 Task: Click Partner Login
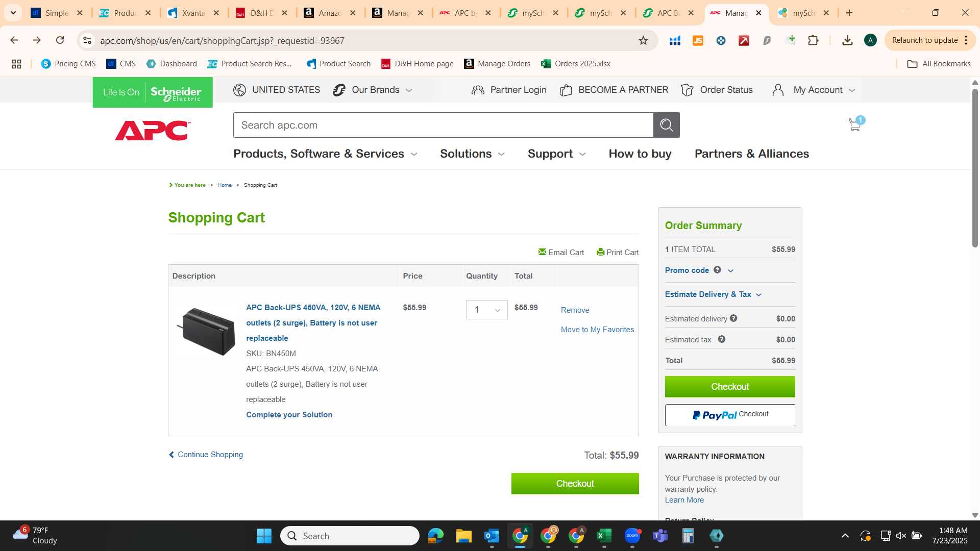509,90
